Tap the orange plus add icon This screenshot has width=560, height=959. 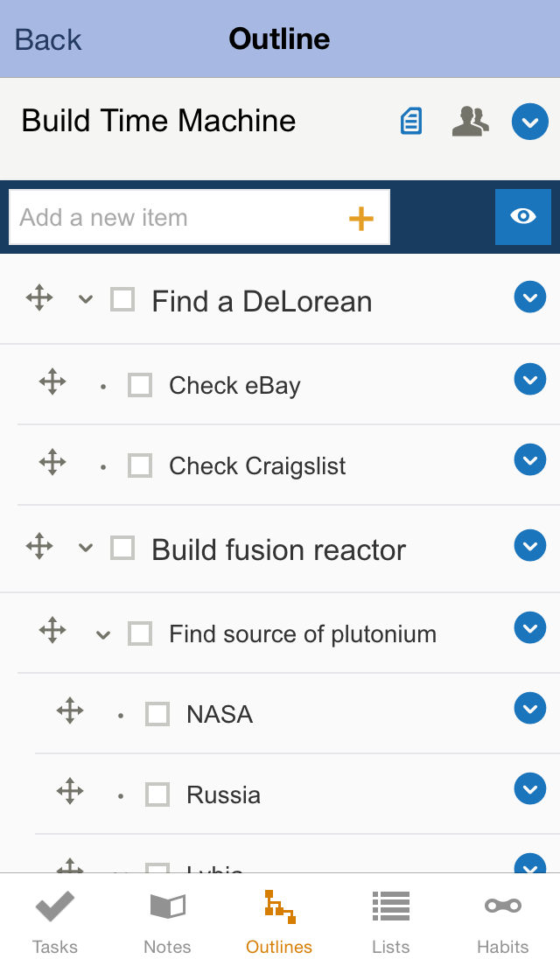coord(360,218)
